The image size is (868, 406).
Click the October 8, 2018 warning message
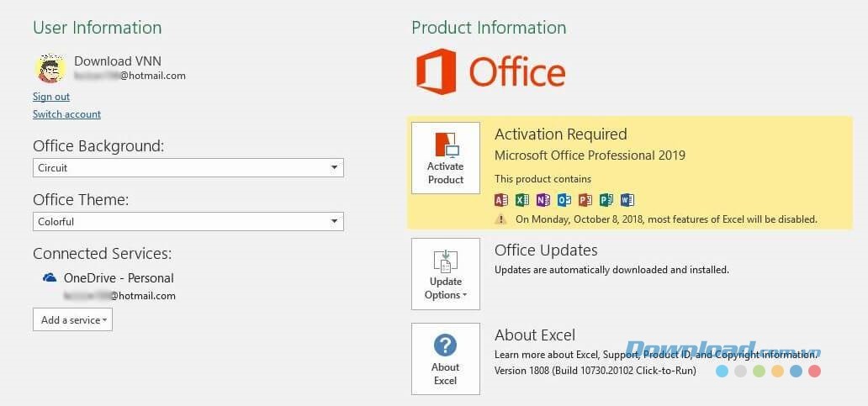coord(666,219)
